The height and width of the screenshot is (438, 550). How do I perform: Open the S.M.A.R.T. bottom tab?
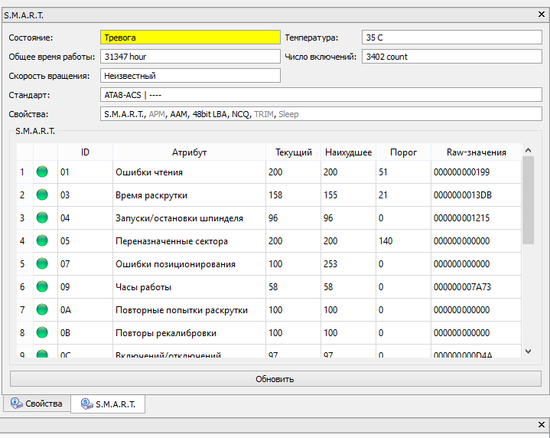108,404
